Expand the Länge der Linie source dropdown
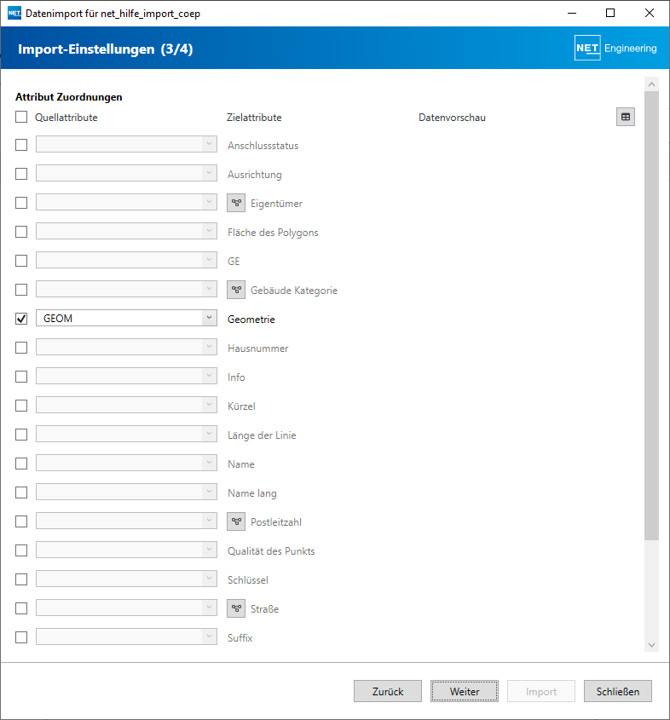The height and width of the screenshot is (720, 670). (126, 433)
